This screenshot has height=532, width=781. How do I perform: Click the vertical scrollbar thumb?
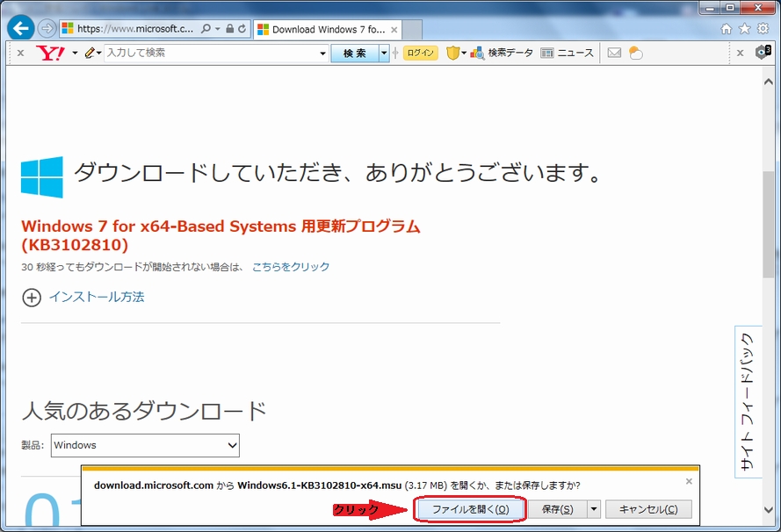(768, 224)
